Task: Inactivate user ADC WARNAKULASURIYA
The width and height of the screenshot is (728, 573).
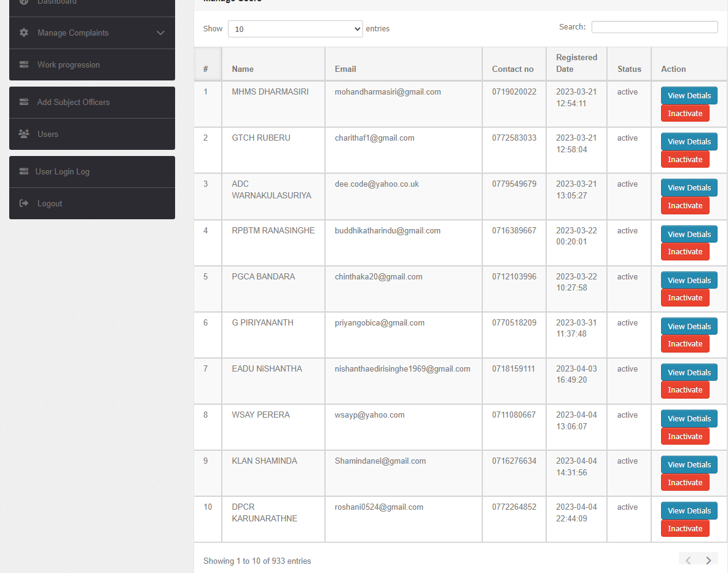Action: pyautogui.click(x=685, y=205)
